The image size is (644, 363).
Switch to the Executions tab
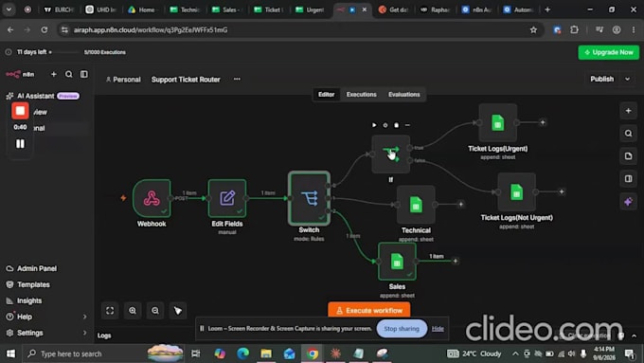tap(362, 95)
